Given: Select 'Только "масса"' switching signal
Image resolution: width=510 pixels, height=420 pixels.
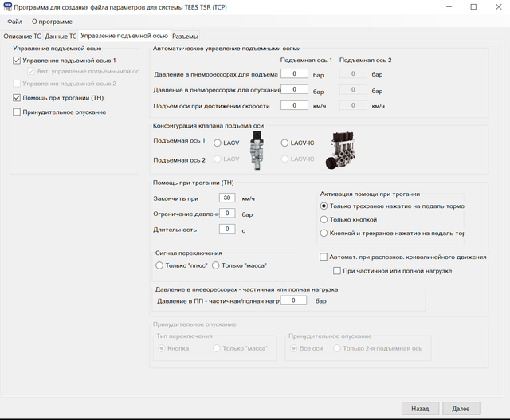Looking at the screenshot, I should 215,265.
